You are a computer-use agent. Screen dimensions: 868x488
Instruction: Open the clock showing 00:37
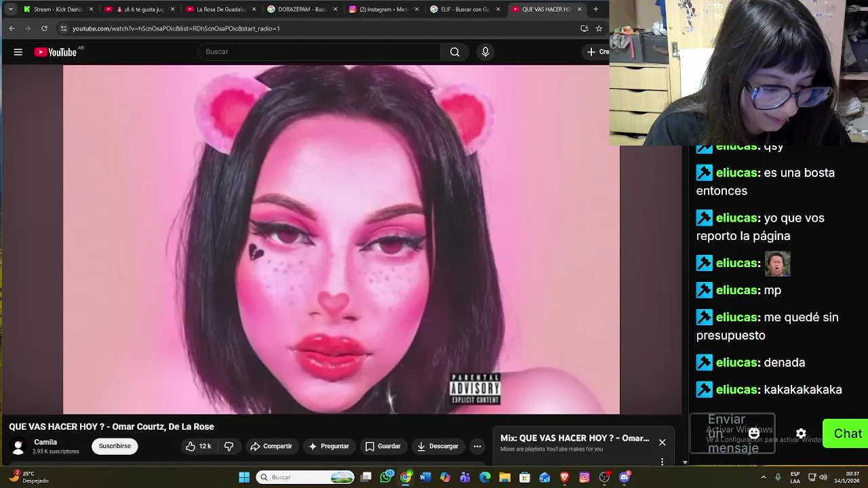coord(852,477)
